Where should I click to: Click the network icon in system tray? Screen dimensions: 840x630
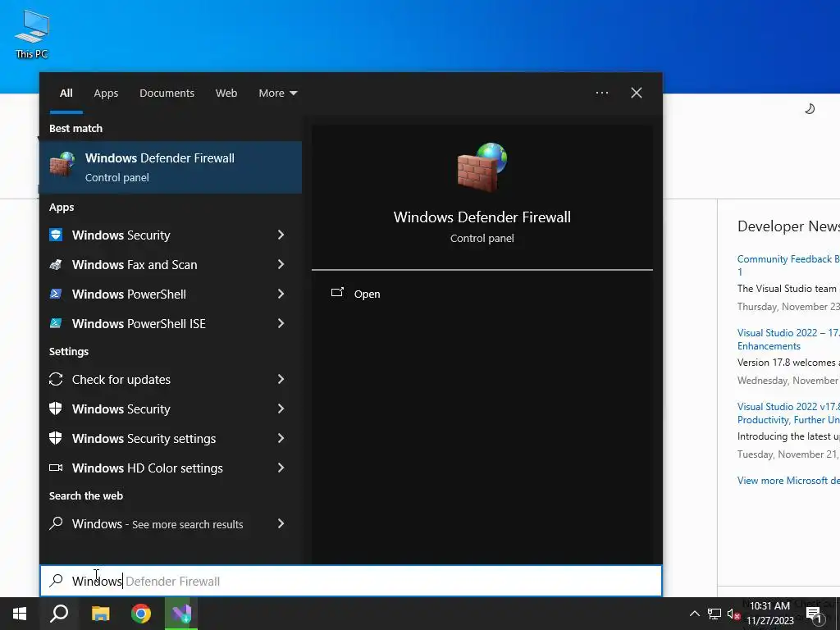[x=714, y=614]
